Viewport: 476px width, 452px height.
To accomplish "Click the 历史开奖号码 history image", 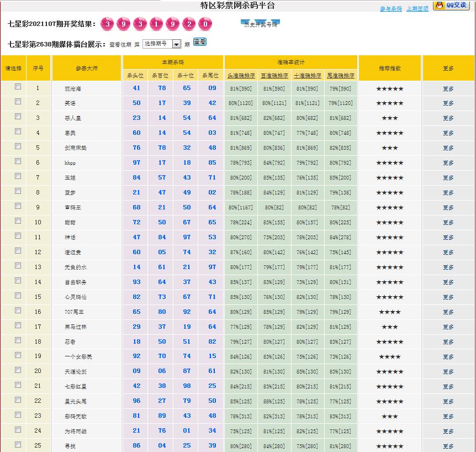I will [x=261, y=24].
